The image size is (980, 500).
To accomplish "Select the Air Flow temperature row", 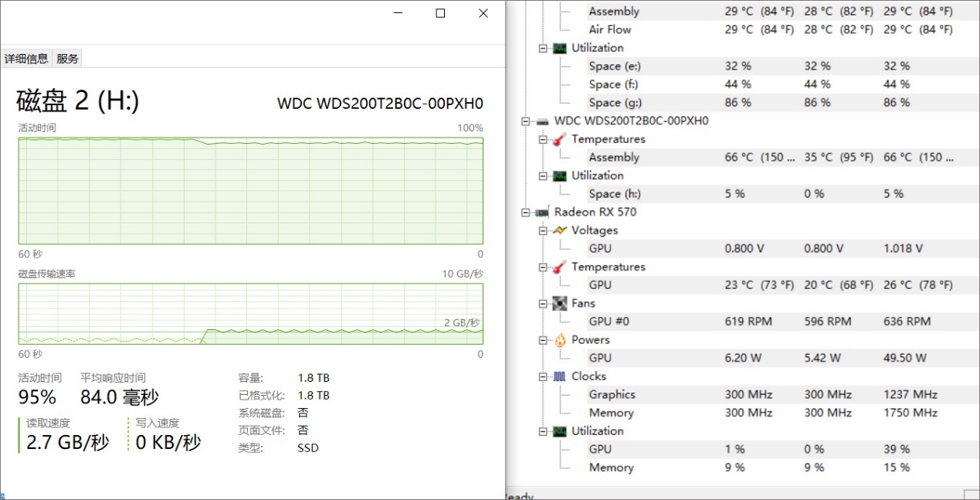I will tap(609, 29).
